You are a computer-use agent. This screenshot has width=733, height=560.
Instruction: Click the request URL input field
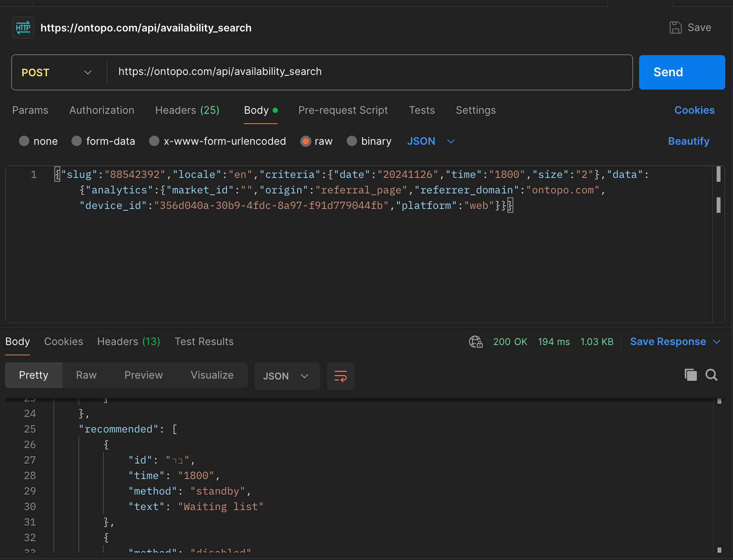point(370,72)
